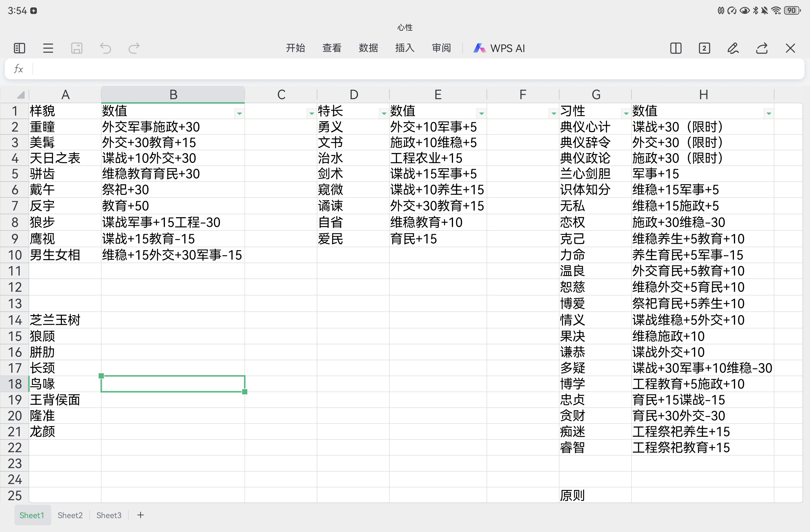This screenshot has height=532, width=810.
Task: Open the WPS AI assistant
Action: 499,48
